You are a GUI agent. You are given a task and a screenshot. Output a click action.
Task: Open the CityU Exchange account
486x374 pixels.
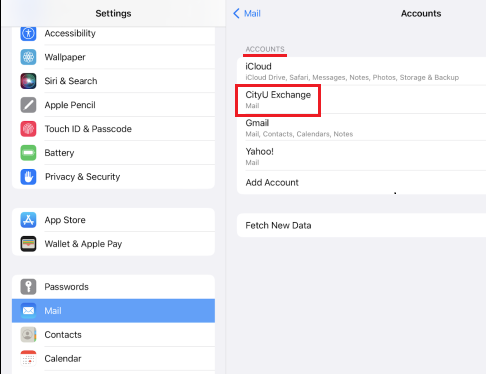click(361, 100)
